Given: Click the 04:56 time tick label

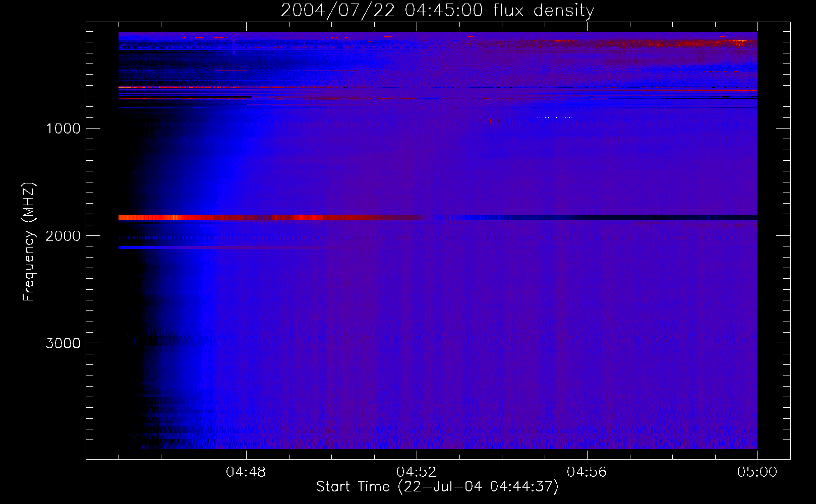Looking at the screenshot, I should click(587, 472).
